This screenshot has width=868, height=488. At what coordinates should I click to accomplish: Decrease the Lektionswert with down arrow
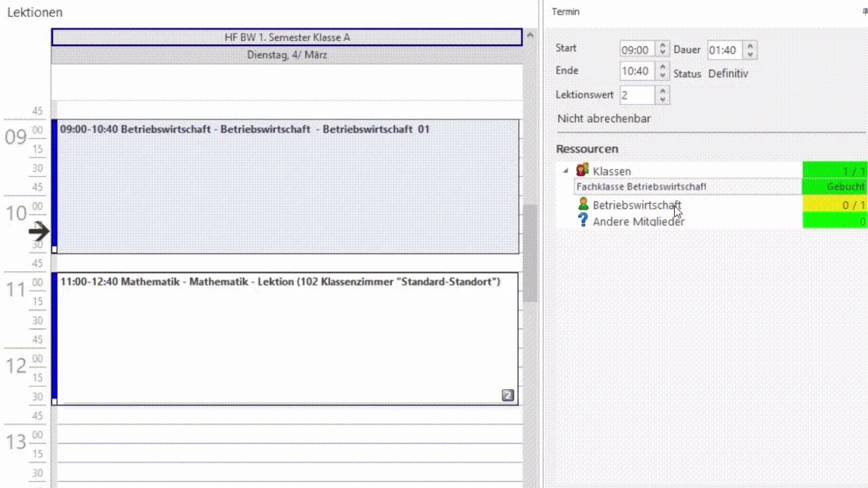point(663,100)
